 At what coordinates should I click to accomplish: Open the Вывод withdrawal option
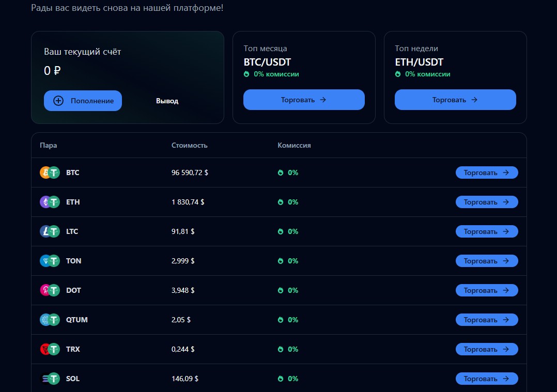pos(167,101)
